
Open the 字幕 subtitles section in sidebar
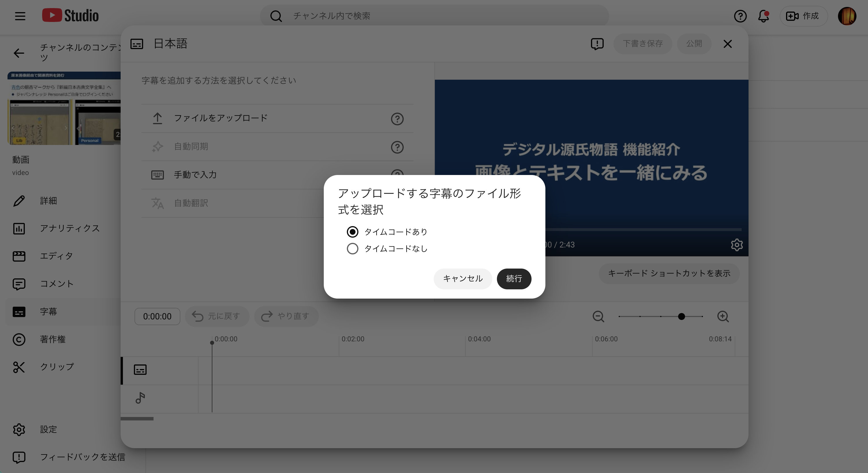tap(49, 312)
